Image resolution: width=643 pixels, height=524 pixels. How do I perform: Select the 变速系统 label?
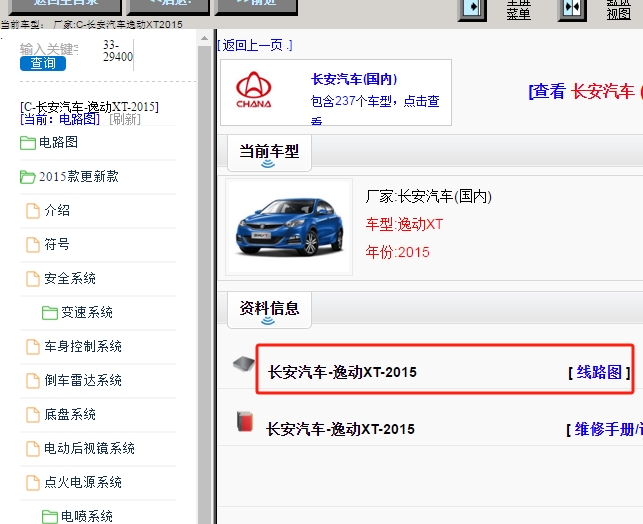[x=87, y=312]
